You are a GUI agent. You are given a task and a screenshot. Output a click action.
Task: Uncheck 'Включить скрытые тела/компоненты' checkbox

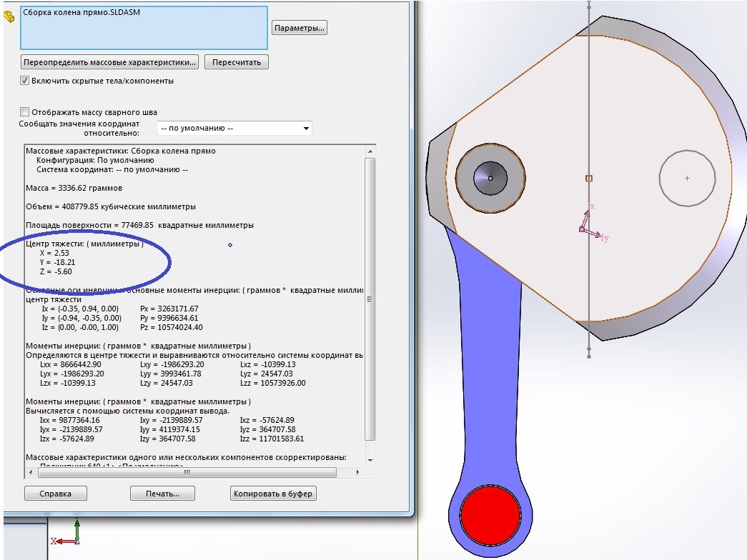coord(25,81)
